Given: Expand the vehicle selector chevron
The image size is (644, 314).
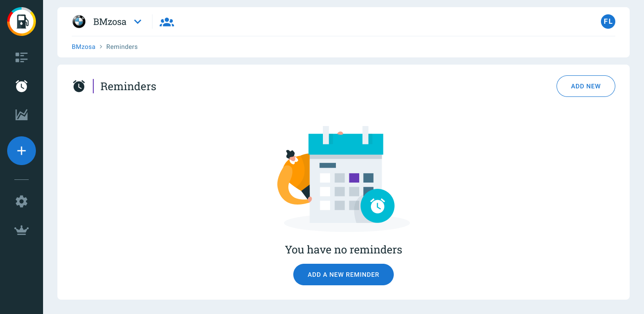Looking at the screenshot, I should click(x=138, y=22).
